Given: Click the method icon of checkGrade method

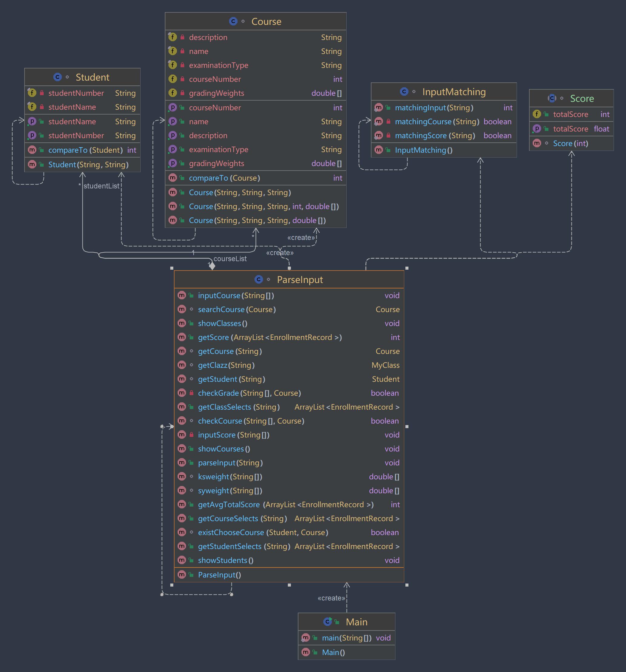Looking at the screenshot, I should 182,393.
